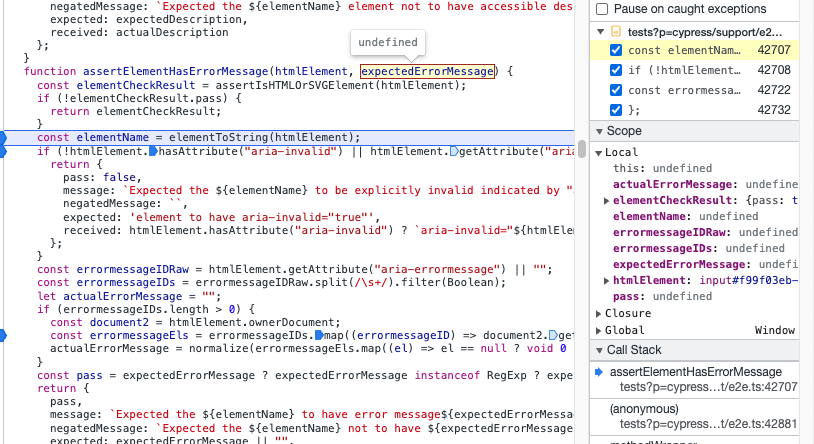Disable breakpoint at line 42732

click(x=616, y=110)
